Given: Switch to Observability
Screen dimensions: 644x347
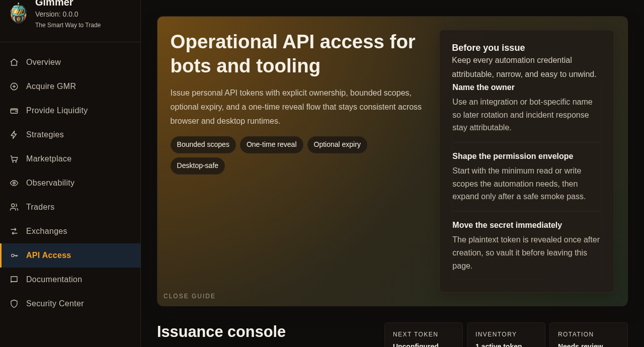Looking at the screenshot, I should [x=70, y=183].
